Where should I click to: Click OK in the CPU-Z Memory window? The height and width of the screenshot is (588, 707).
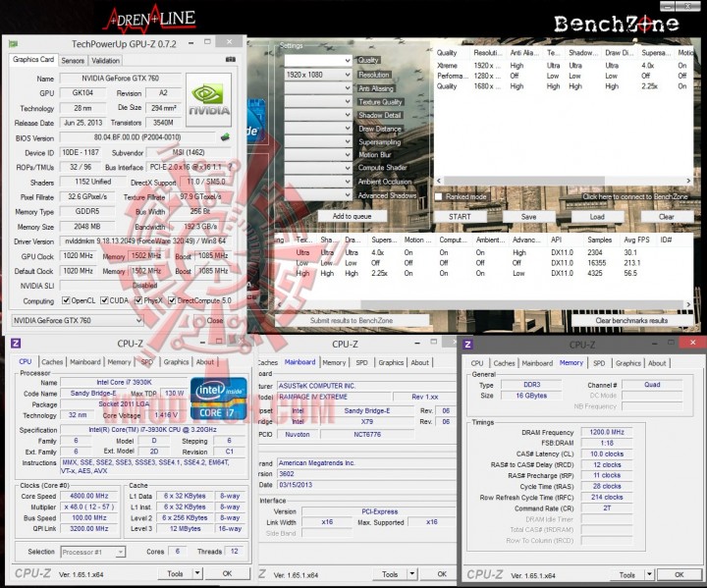point(680,574)
